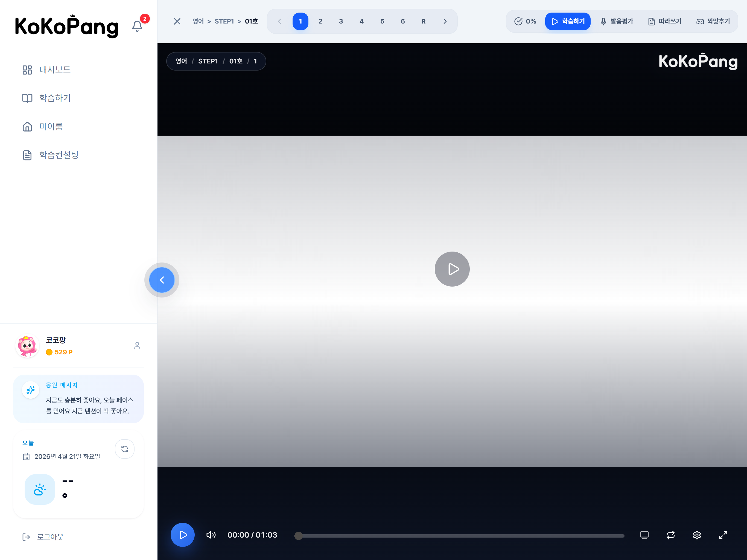Click the 00:00 / 01:03 time readout
747x560 pixels.
pos(252,535)
